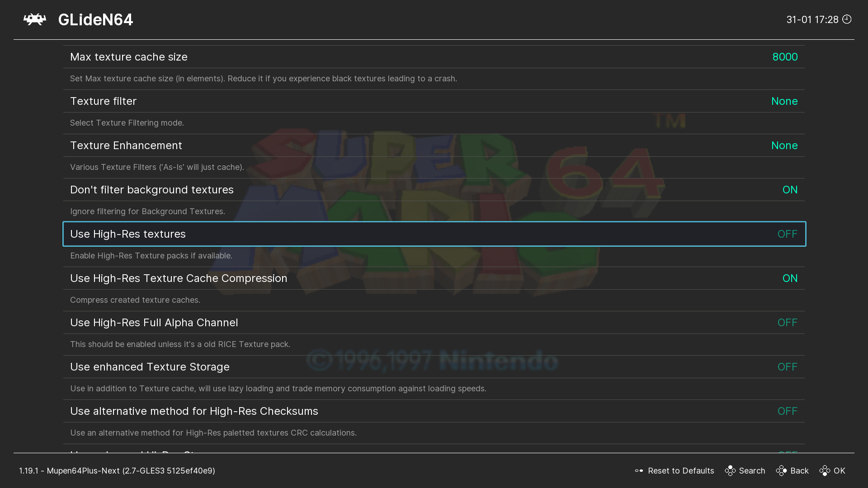This screenshot has width=868, height=488.
Task: Select the Texture filter option row
Action: point(434,101)
